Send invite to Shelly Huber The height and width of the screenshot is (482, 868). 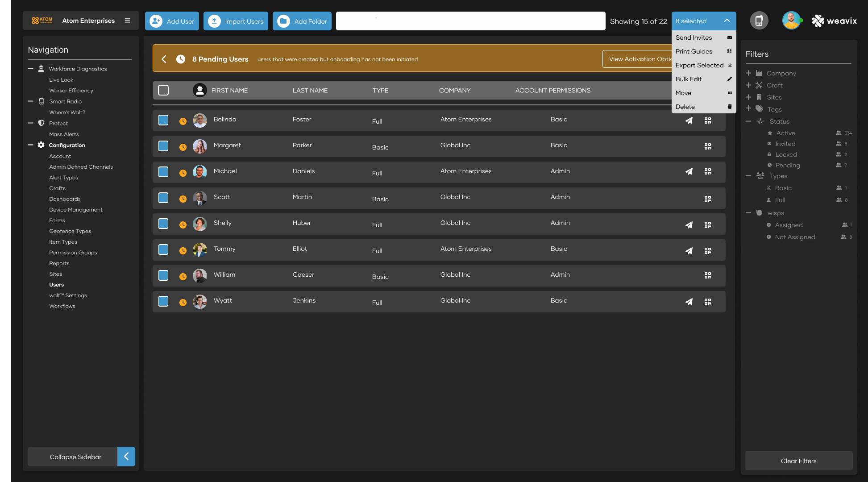pos(689,225)
